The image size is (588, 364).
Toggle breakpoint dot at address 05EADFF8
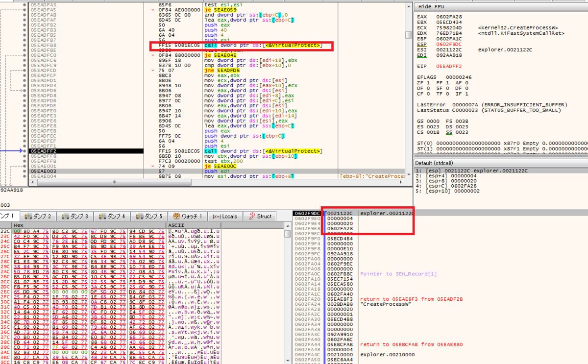pos(24,156)
